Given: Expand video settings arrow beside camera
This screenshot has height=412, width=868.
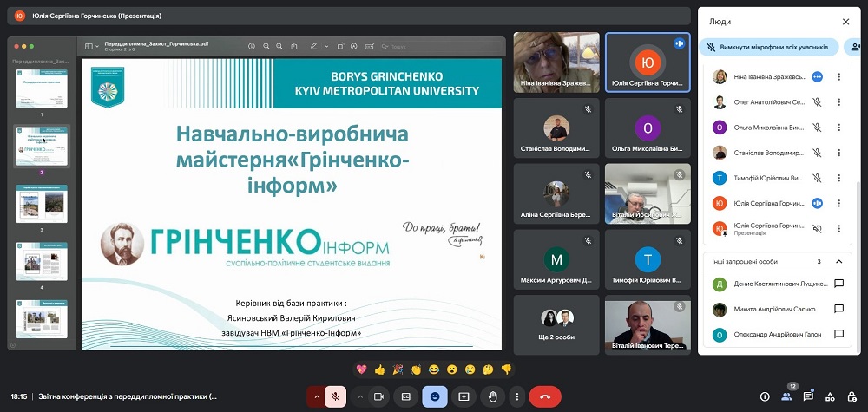Looking at the screenshot, I should (359, 396).
